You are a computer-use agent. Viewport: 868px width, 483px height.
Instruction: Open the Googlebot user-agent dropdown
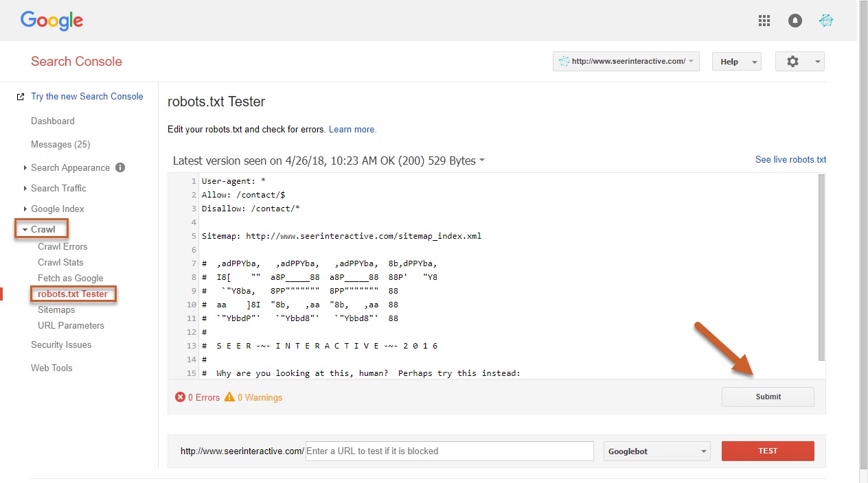pyautogui.click(x=656, y=451)
